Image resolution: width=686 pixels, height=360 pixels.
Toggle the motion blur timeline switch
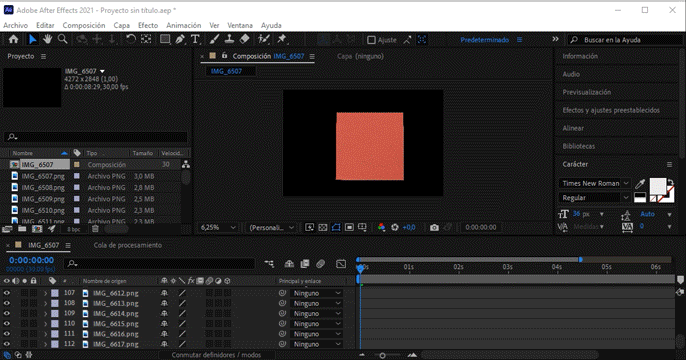(x=321, y=263)
